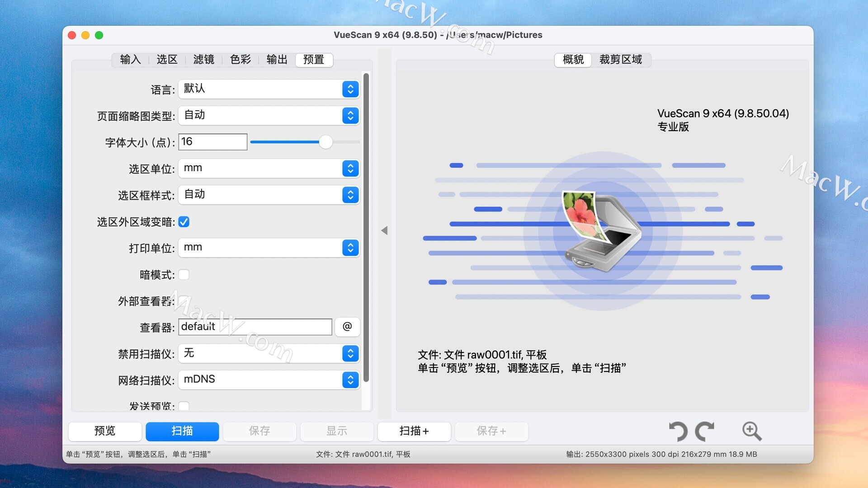
Task: Uncheck the darken outside selection checkbox
Action: pos(184,222)
